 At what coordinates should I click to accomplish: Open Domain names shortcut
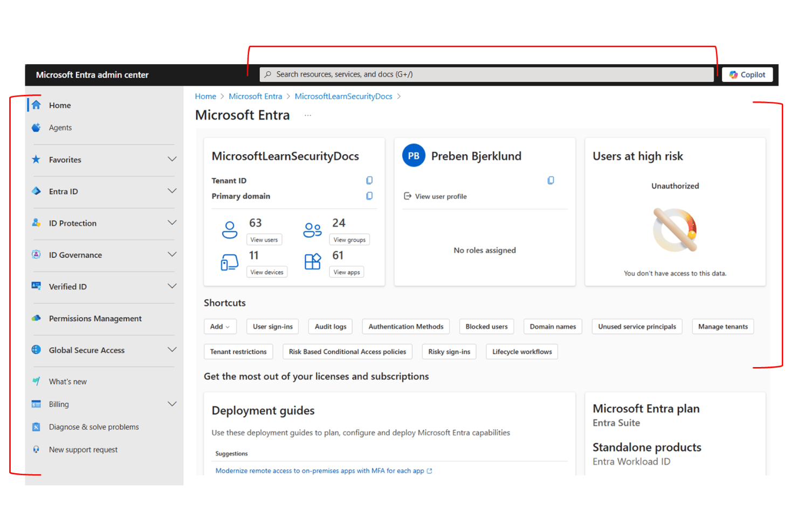point(553,327)
